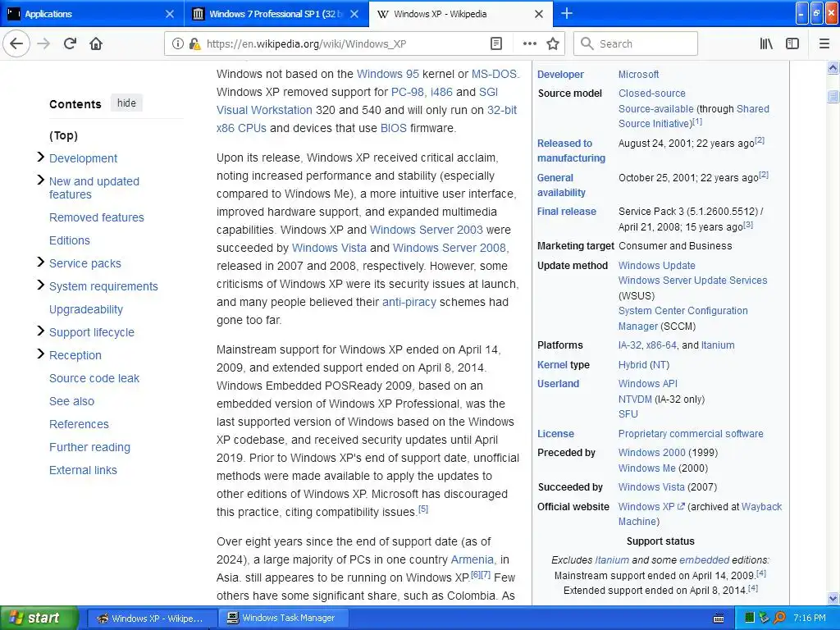Close the Windows 7 Professional SP1 tab
The image size is (840, 630).
(354, 14)
